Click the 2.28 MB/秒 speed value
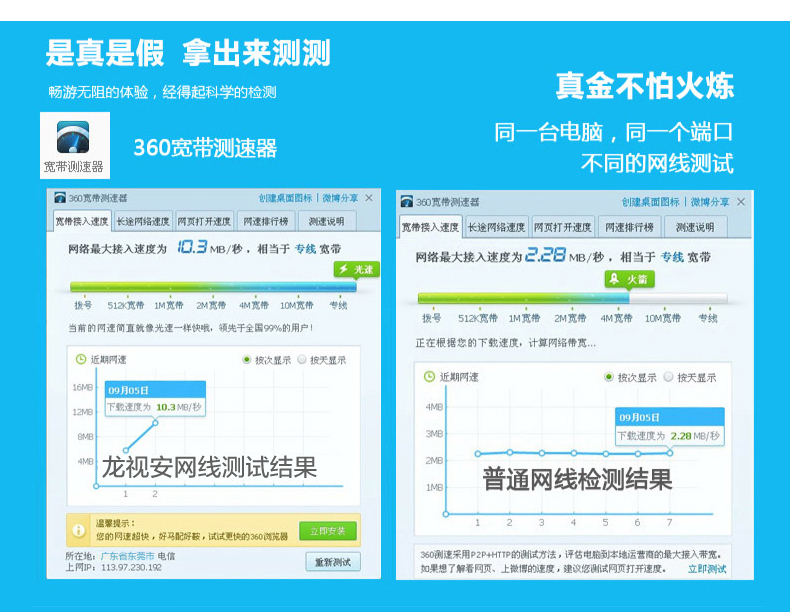This screenshot has width=790, height=616. coord(564,255)
